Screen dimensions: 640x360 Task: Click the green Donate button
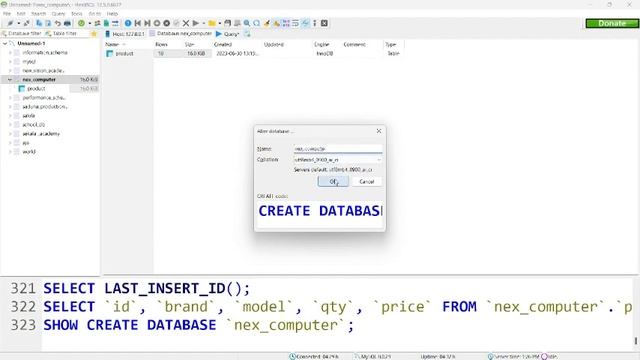coord(612,23)
